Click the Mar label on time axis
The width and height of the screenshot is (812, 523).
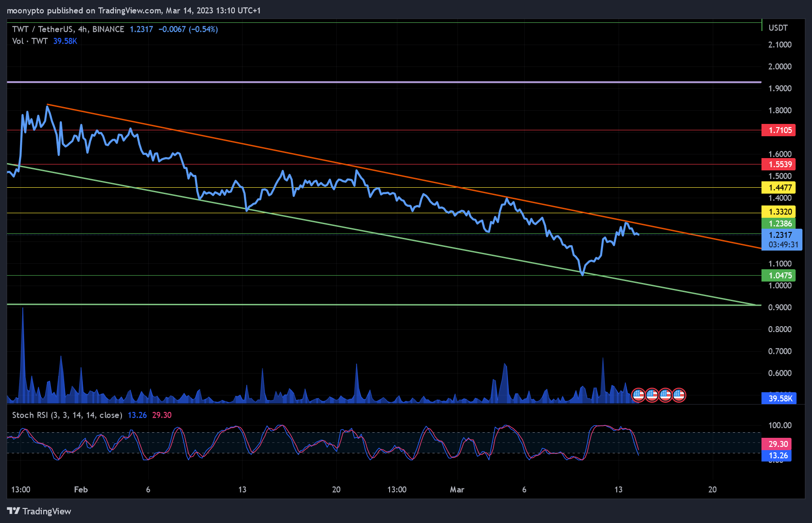click(457, 490)
